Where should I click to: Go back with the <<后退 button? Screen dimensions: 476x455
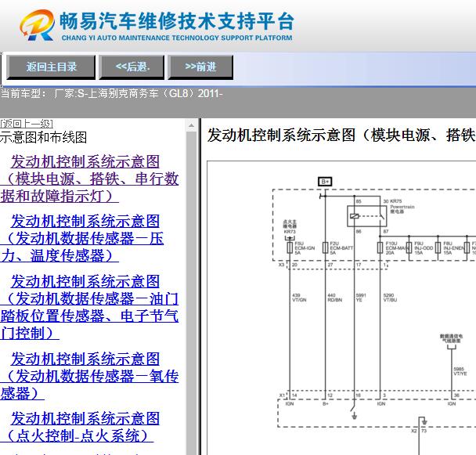coord(132,67)
